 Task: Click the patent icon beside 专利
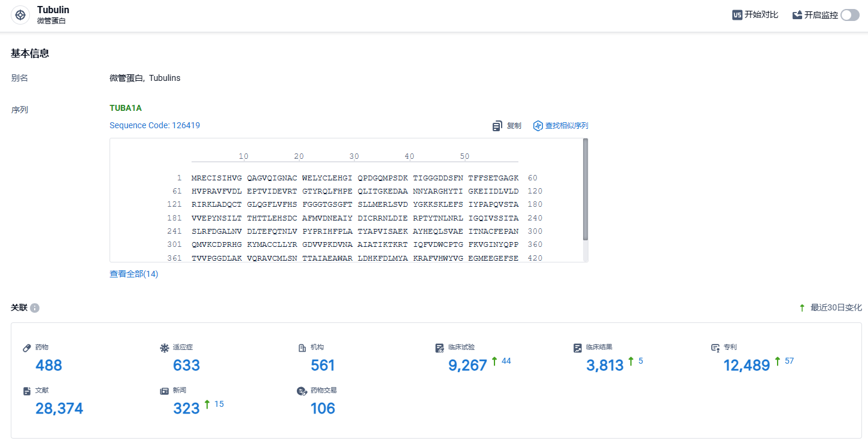click(x=715, y=348)
